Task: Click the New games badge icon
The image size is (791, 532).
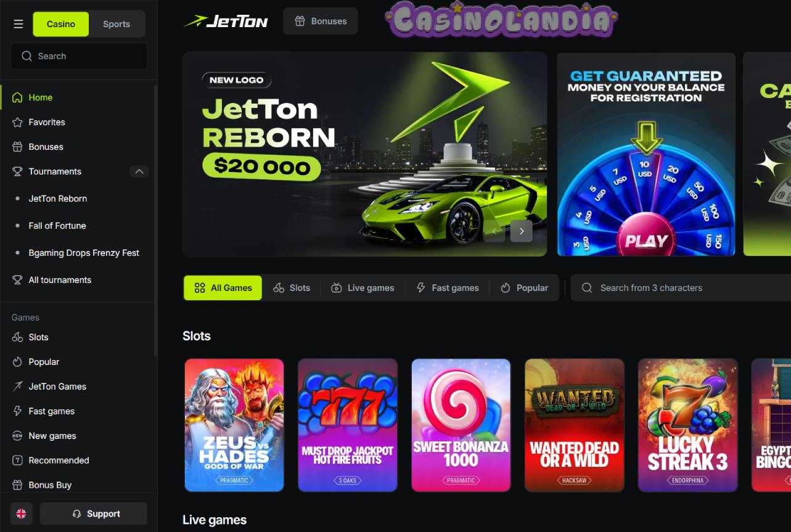Action: (17, 436)
